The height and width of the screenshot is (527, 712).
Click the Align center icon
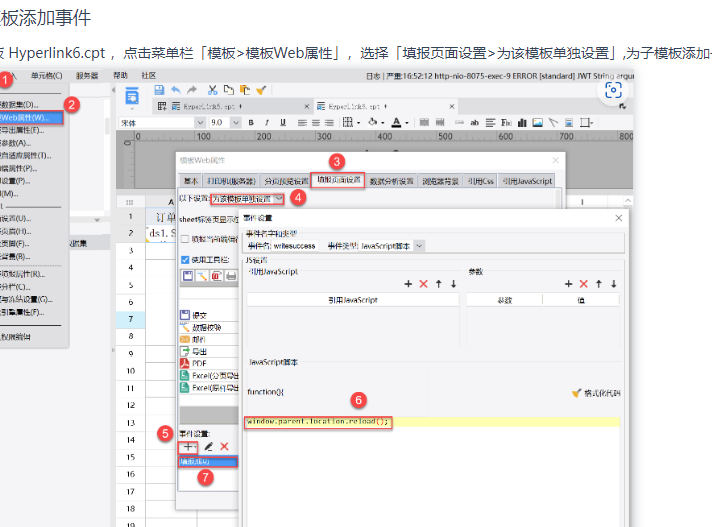pyautogui.click(x=316, y=123)
